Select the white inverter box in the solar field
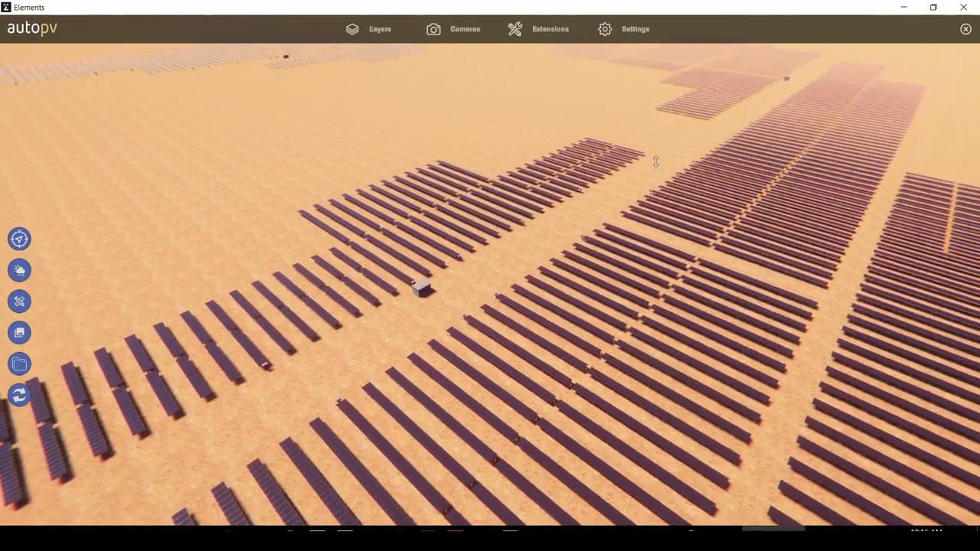 421,288
